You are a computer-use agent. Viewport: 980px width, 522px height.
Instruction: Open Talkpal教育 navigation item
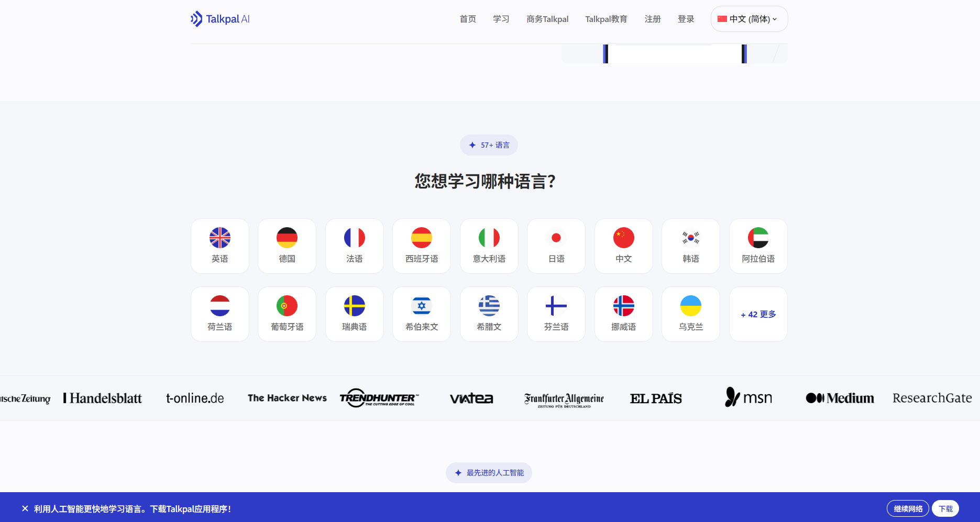[606, 19]
